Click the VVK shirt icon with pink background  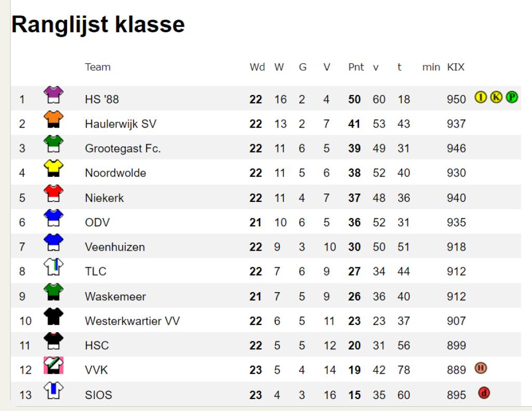pos(54,365)
